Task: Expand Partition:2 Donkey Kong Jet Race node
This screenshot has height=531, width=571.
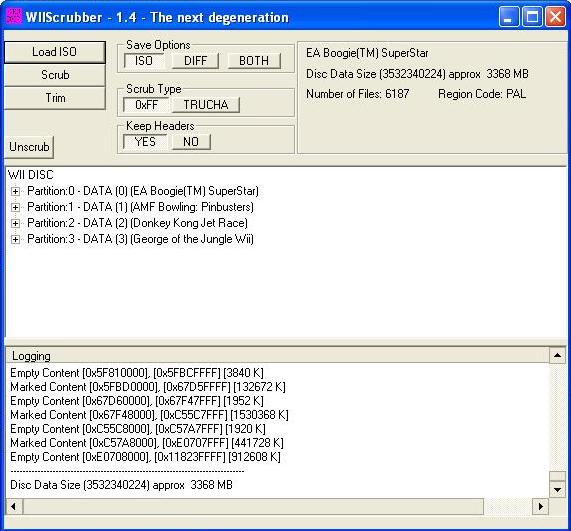Action: (15, 223)
